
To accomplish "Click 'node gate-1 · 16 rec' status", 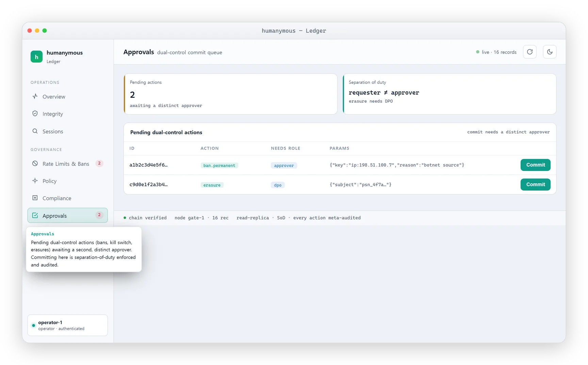I will (x=201, y=218).
